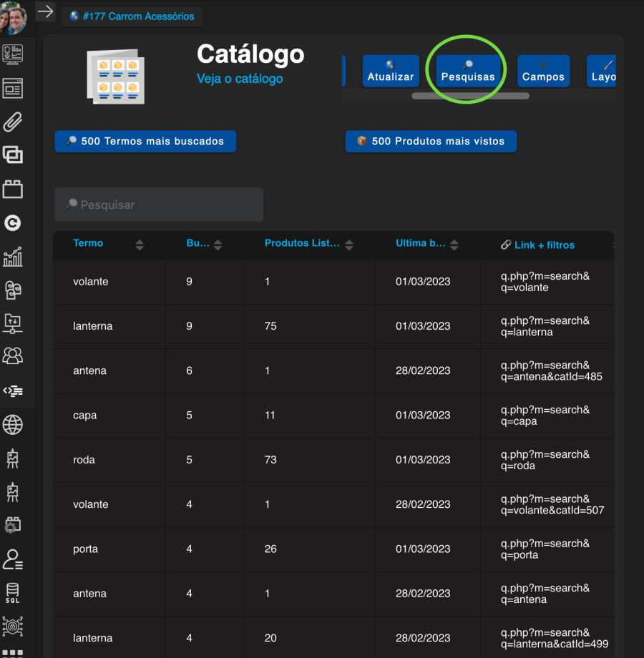The width and height of the screenshot is (644, 658).
Task: Click the Pesquisar search field
Action: click(x=159, y=205)
